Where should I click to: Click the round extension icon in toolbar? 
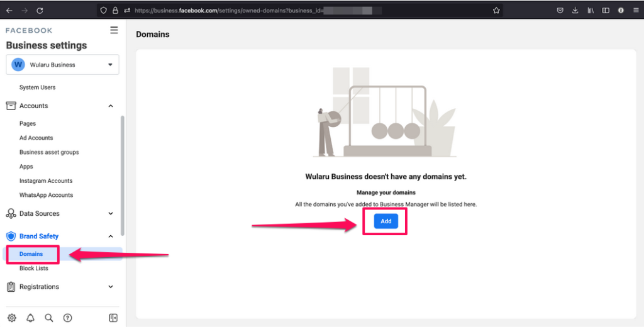tap(621, 10)
